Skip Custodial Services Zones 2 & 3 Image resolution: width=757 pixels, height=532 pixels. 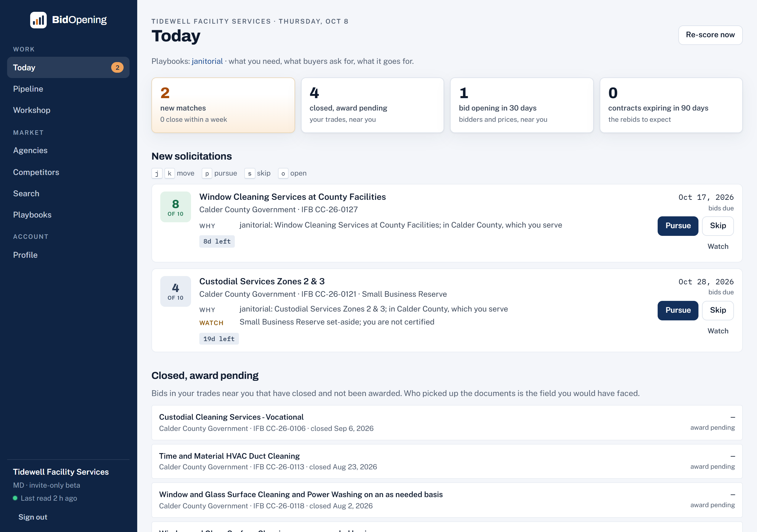click(x=718, y=311)
